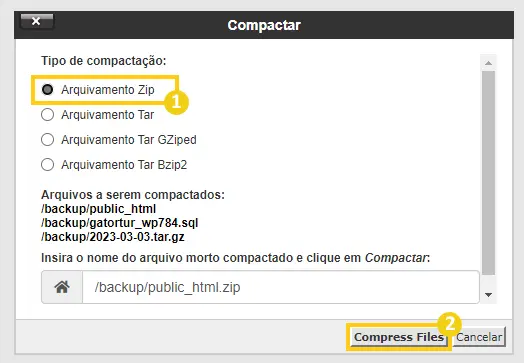Click the scrollbar up arrow
524x363 pixels.
489,63
